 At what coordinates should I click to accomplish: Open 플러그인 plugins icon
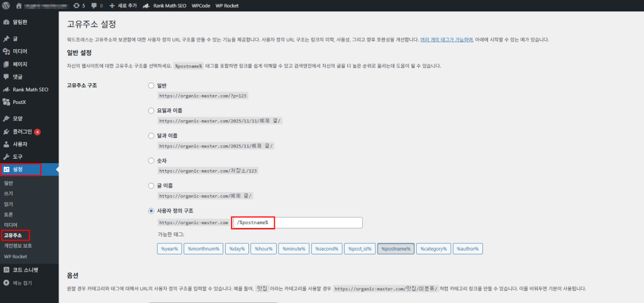pos(6,132)
